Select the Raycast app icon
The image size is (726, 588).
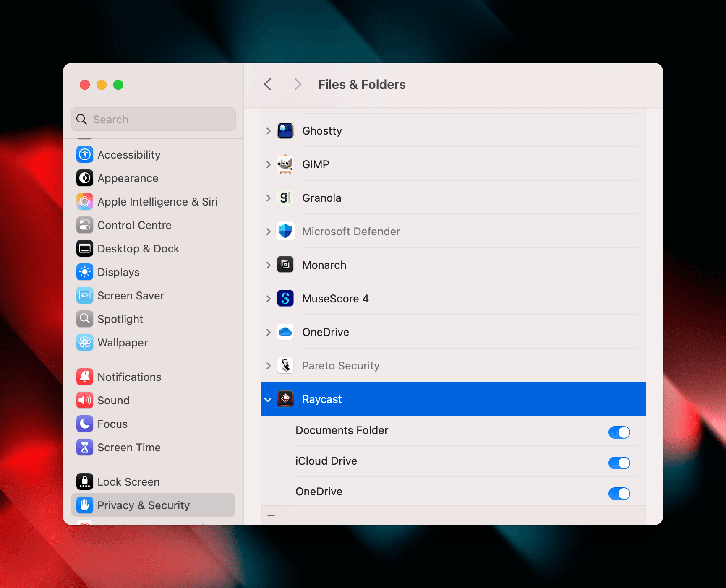point(285,399)
